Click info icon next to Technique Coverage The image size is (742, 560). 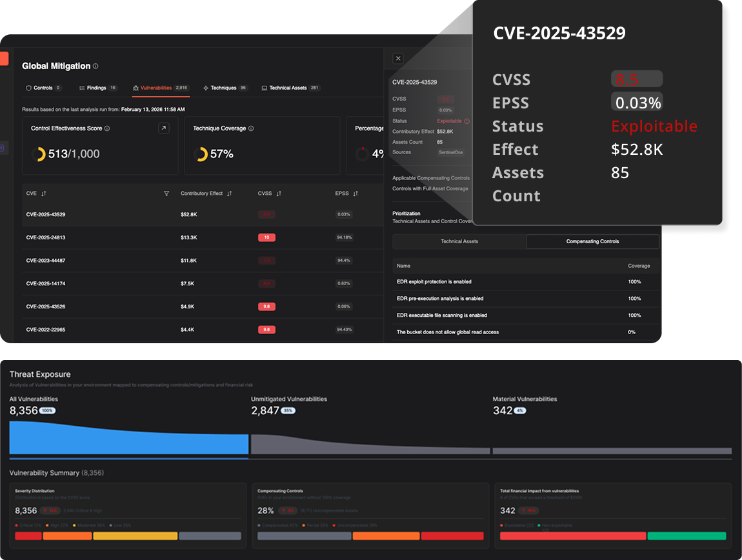click(x=251, y=128)
